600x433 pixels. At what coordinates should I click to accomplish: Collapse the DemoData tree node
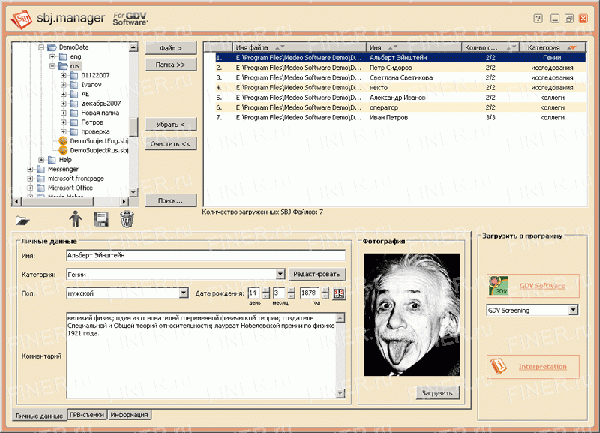(x=41, y=47)
